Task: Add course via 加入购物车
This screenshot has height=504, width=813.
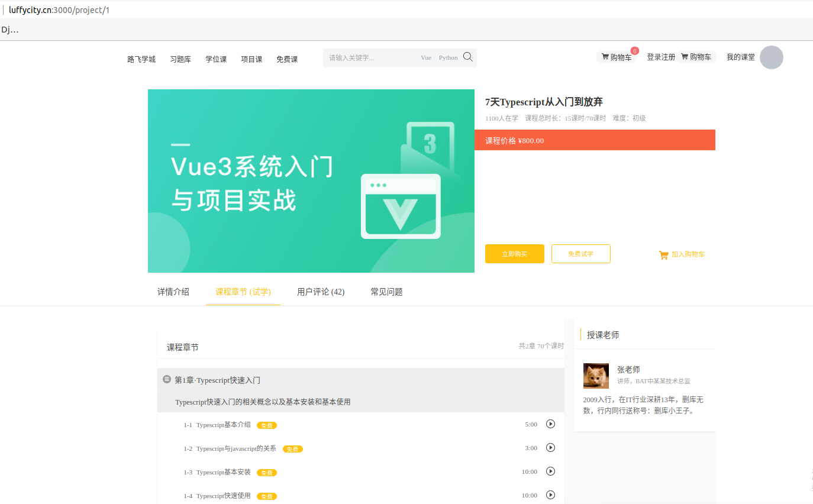Action: (x=682, y=254)
